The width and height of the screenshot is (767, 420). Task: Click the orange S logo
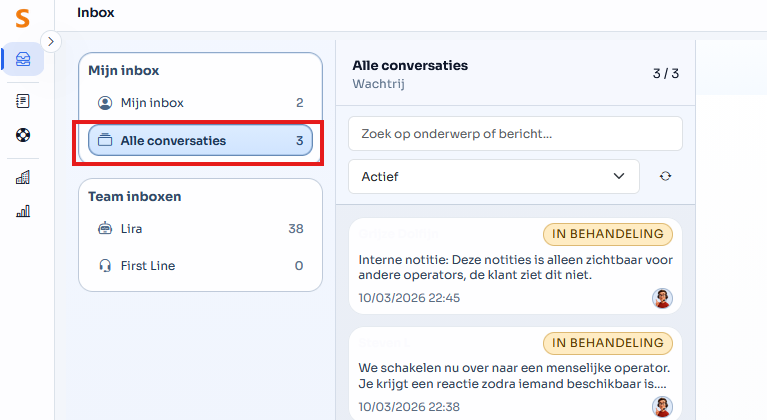22,17
